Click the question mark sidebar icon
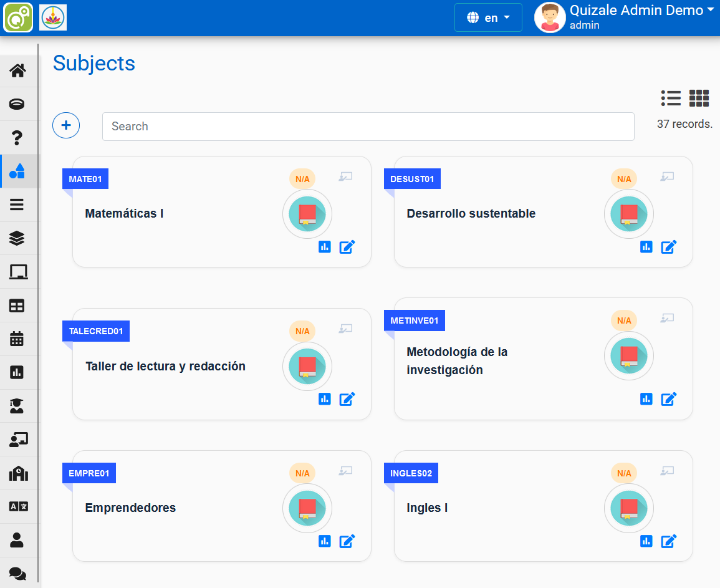The image size is (720, 588). [17, 138]
